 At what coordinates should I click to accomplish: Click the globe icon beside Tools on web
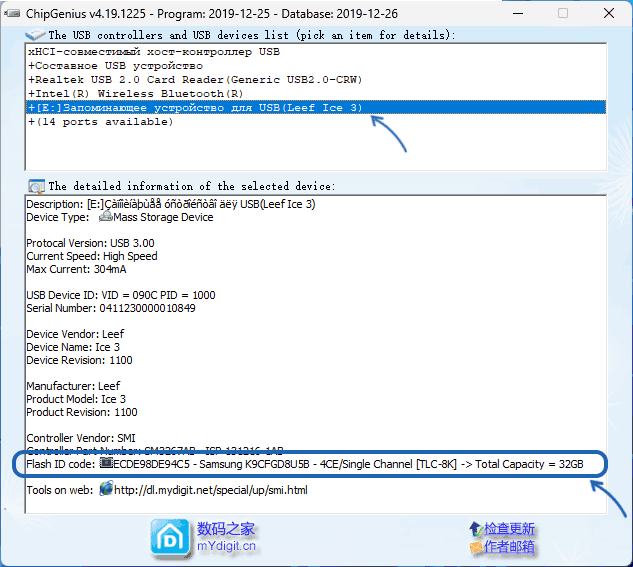(x=105, y=490)
